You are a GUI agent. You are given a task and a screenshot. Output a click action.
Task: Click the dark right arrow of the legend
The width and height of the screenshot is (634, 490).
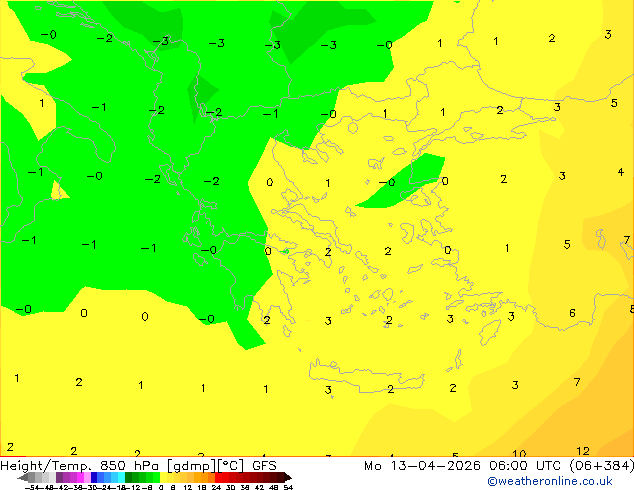[288, 477]
